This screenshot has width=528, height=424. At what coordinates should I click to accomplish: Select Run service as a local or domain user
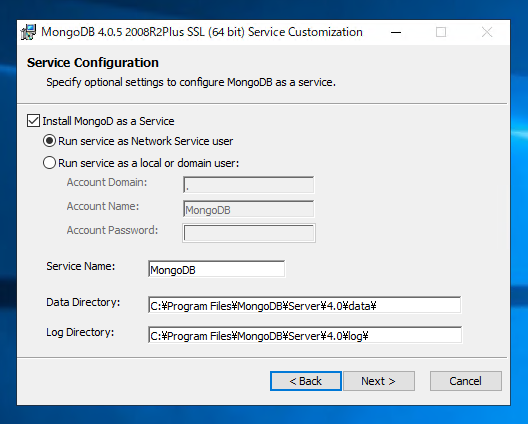[49, 163]
